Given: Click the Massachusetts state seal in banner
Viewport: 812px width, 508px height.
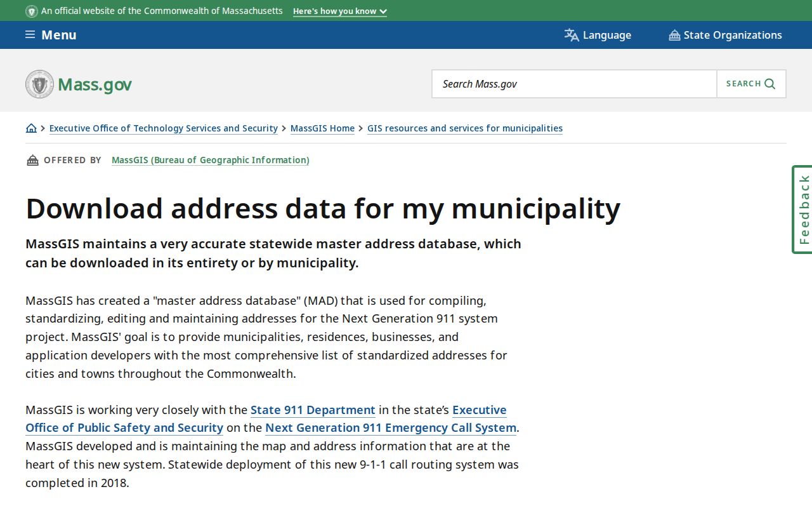Looking at the screenshot, I should tap(32, 11).
